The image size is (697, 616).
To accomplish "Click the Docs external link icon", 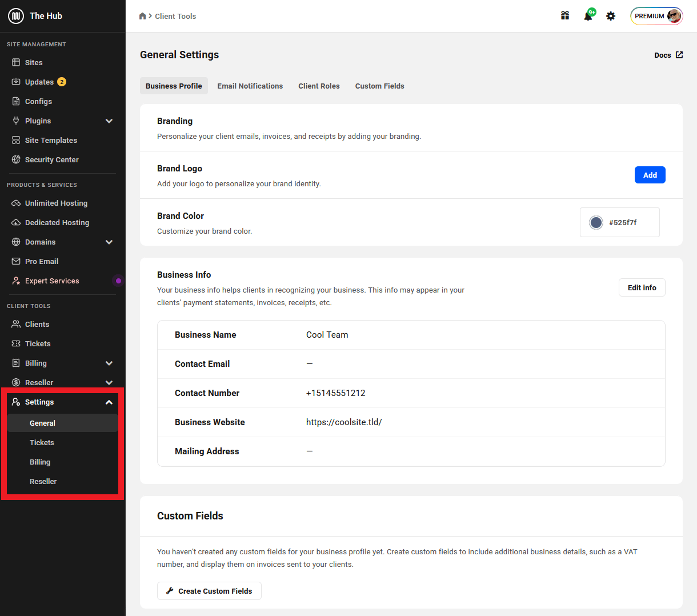I will click(x=679, y=55).
